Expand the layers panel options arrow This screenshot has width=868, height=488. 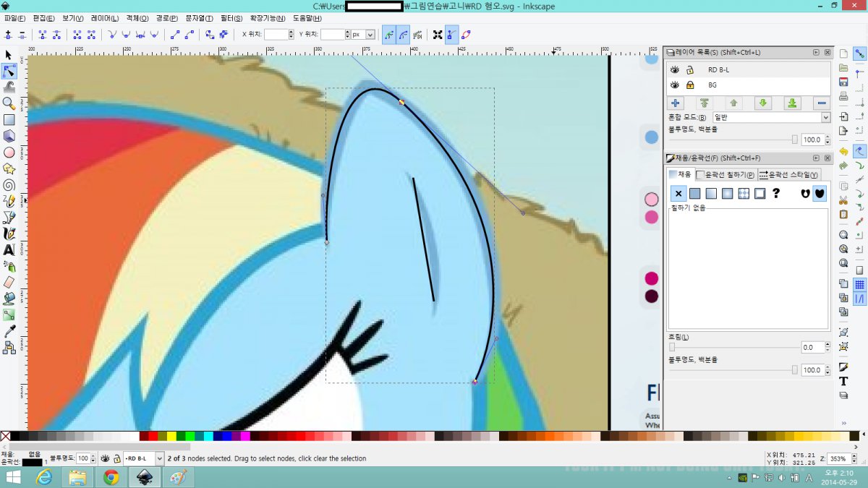[x=816, y=52]
